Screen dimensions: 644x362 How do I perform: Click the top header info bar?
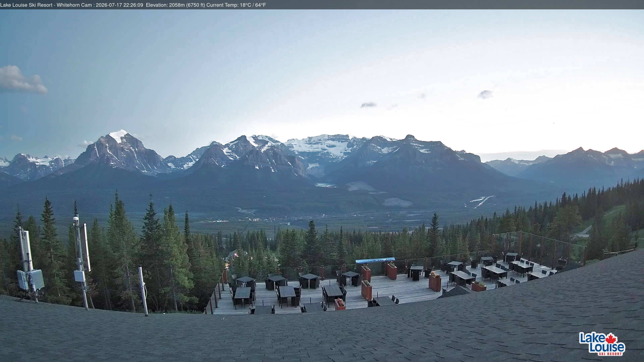click(x=322, y=5)
